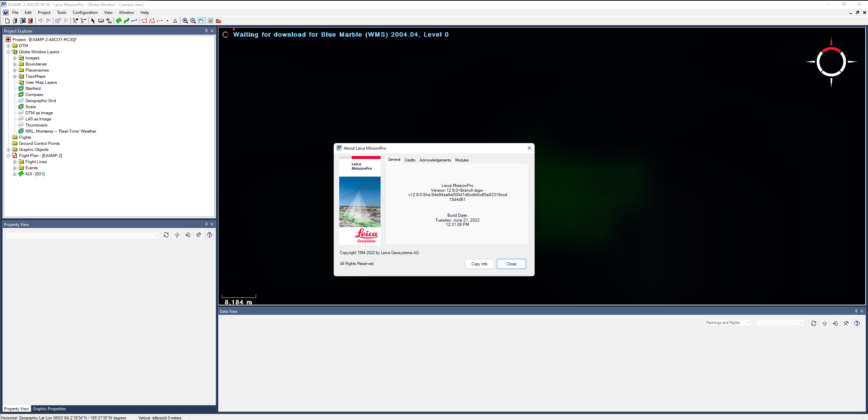Pin the Project Explorer panel
The height and width of the screenshot is (420, 868).
coord(206,31)
